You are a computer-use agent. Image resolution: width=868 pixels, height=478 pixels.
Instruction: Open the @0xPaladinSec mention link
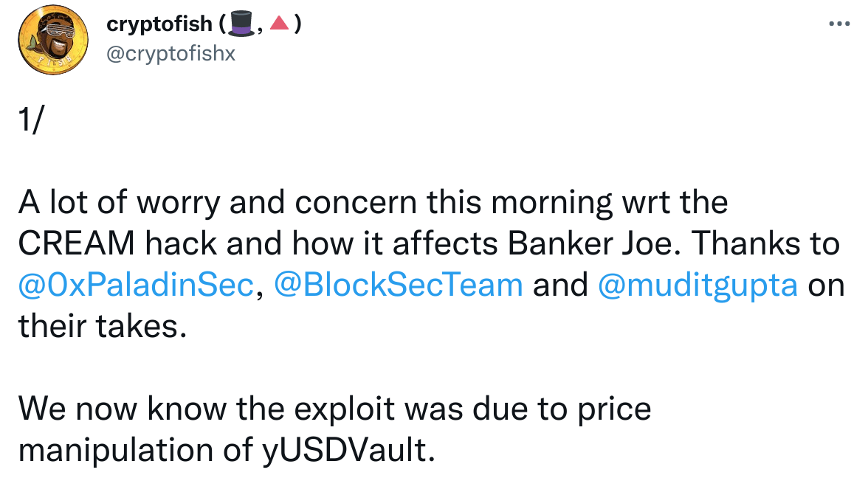click(x=135, y=285)
